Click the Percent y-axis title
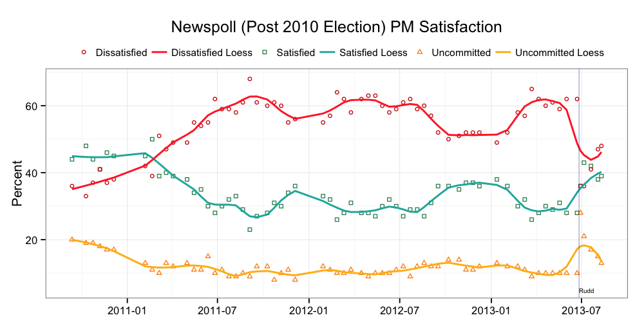This screenshot has width=644, height=322. click(19, 183)
